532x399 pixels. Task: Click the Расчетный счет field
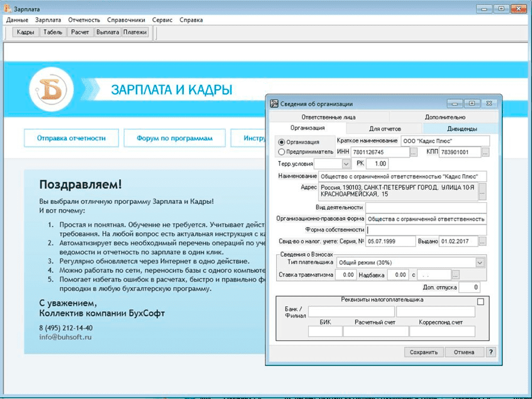click(x=376, y=332)
